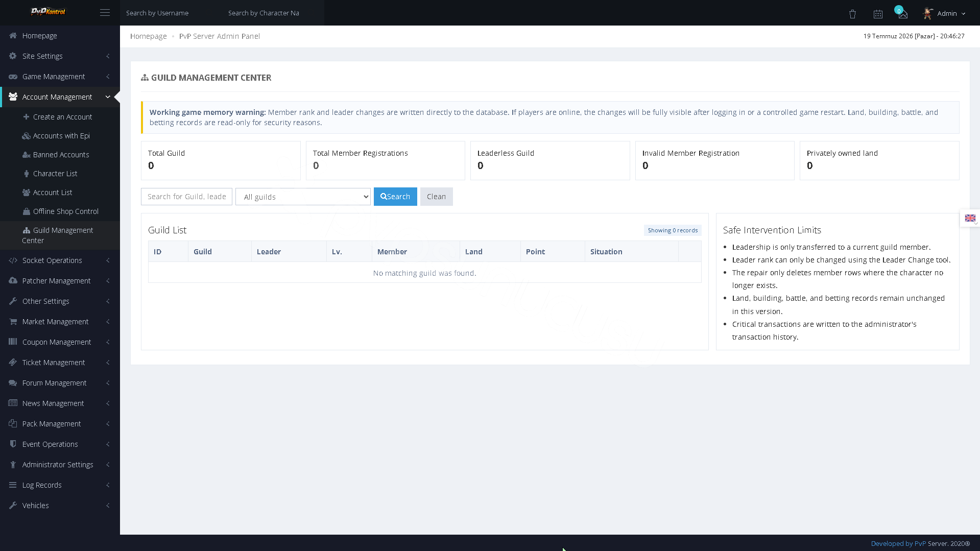Click the trash bin icon in header
The image size is (980, 551).
pyautogui.click(x=852, y=14)
